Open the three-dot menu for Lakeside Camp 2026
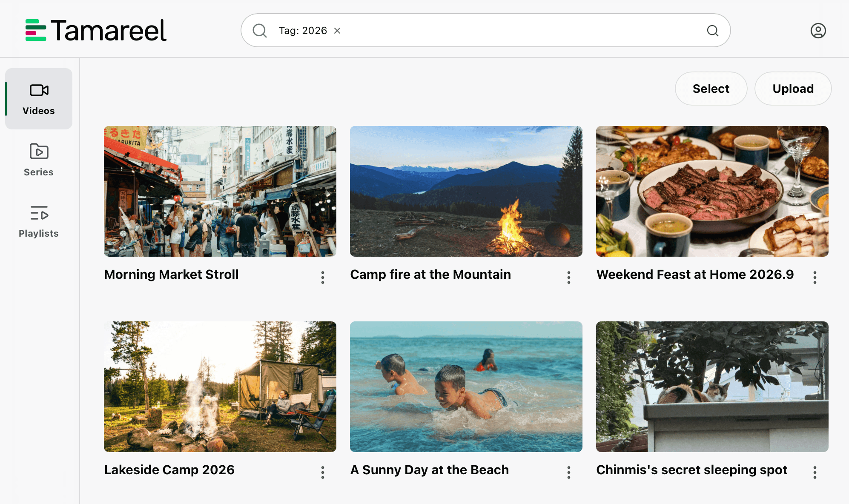This screenshot has height=504, width=849. point(323,472)
